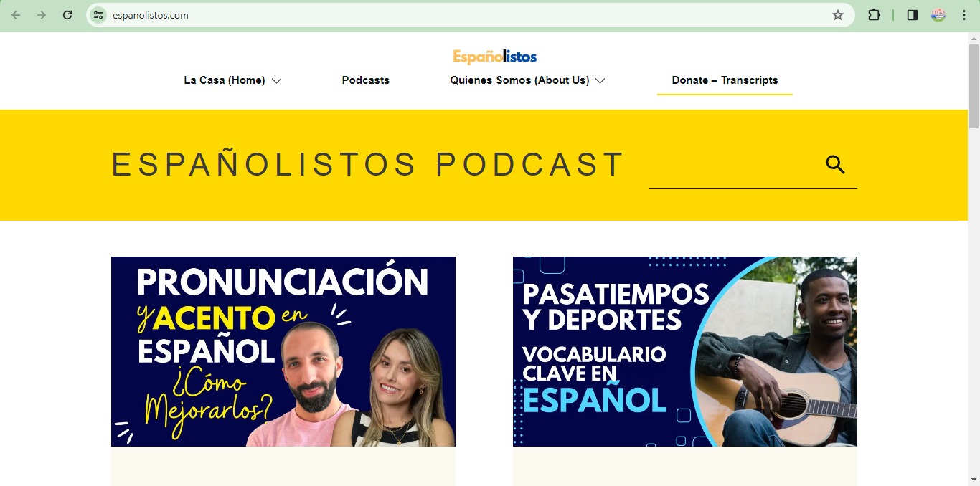
Task: Click the Españolistos logo
Action: [495, 57]
